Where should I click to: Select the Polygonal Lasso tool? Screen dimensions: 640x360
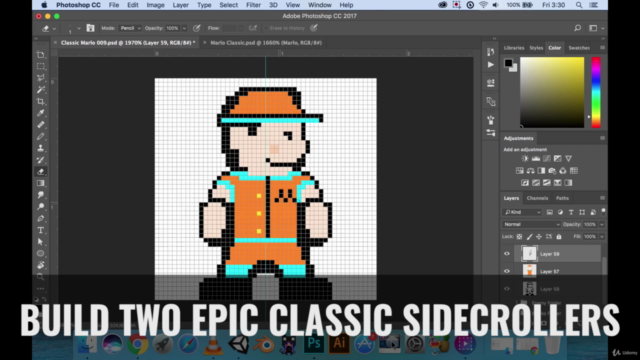[x=40, y=78]
